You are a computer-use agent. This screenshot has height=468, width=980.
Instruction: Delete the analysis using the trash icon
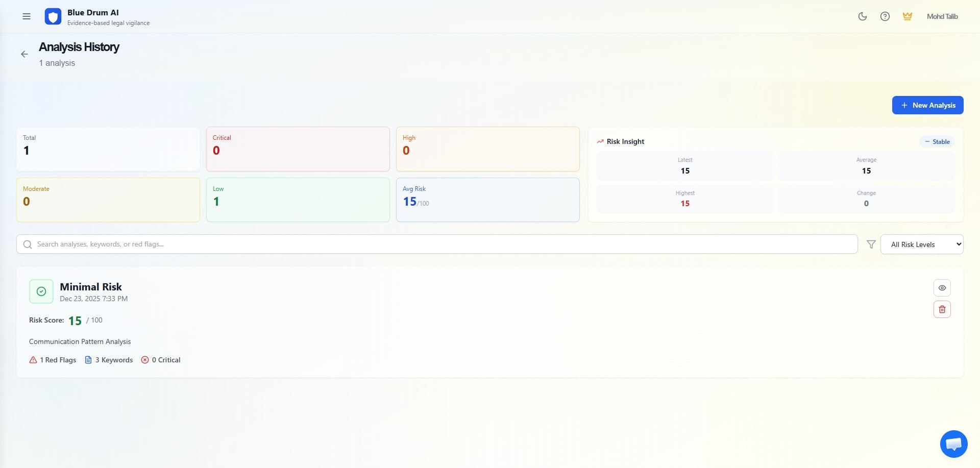(x=942, y=309)
